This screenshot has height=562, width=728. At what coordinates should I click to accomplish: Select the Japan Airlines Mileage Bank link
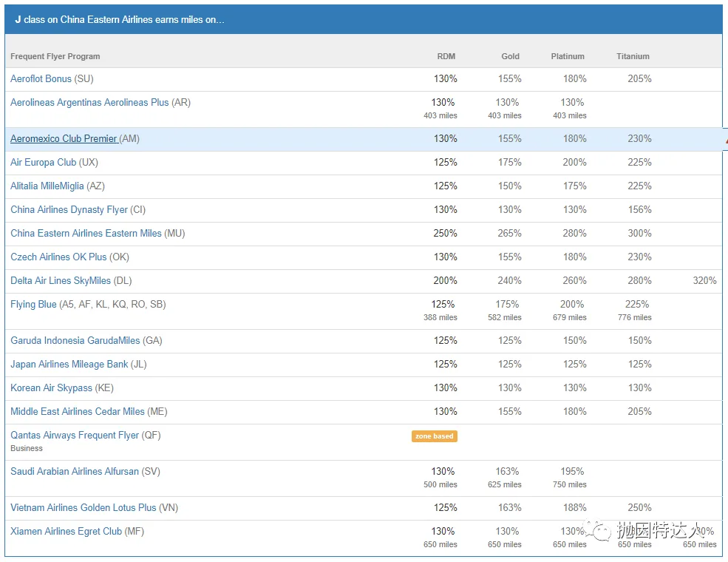(69, 365)
